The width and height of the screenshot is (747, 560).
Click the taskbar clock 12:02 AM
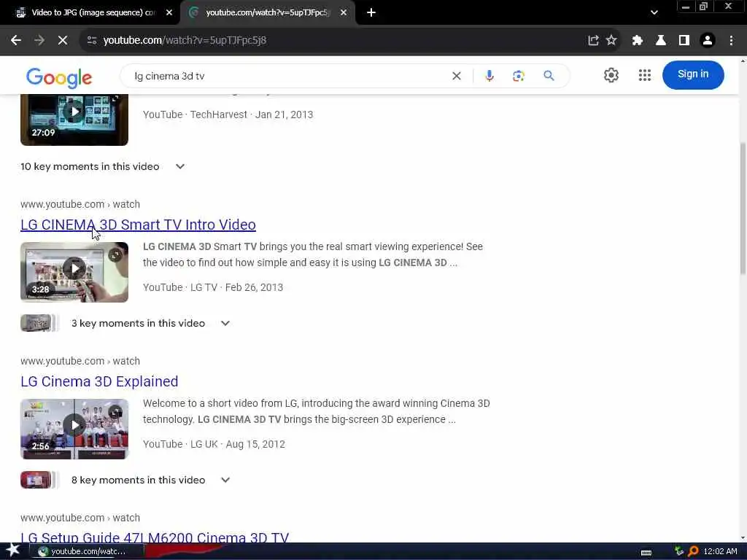tap(720, 551)
